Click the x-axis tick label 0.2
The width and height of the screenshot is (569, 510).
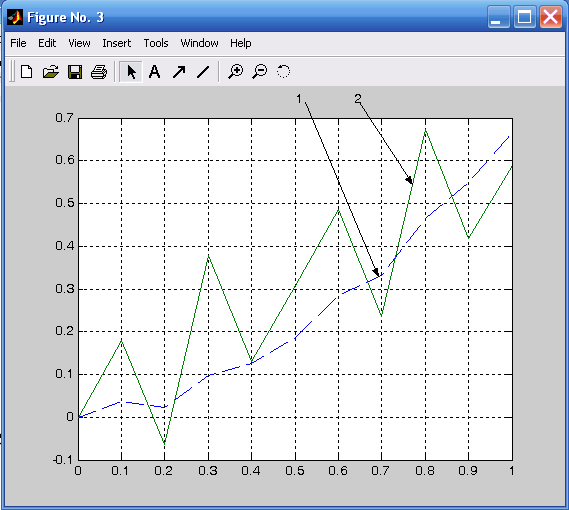(x=164, y=471)
